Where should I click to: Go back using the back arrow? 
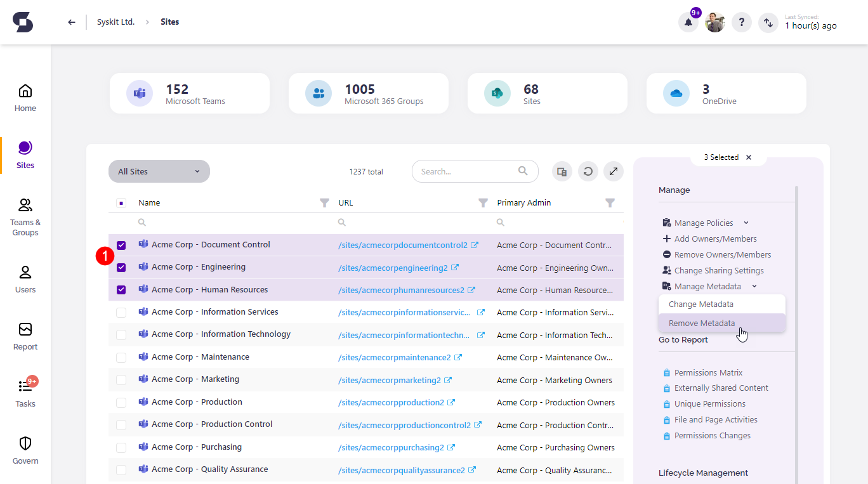pos(72,22)
